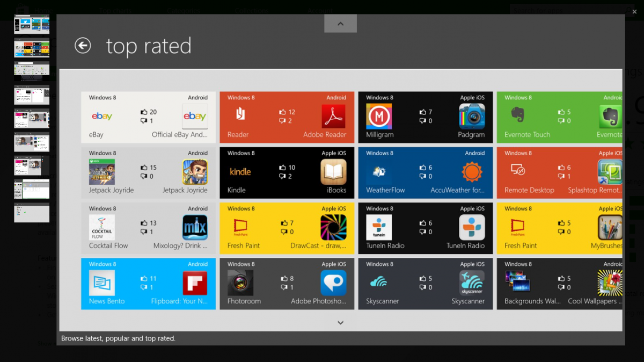Expand downward using the bottom chevron
644x362 pixels.
(x=340, y=322)
